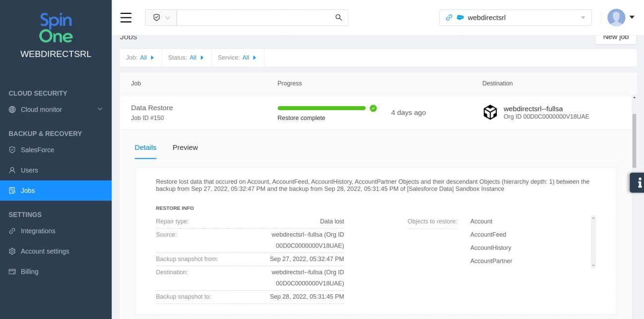Click the Data Restore job row title

[152, 108]
